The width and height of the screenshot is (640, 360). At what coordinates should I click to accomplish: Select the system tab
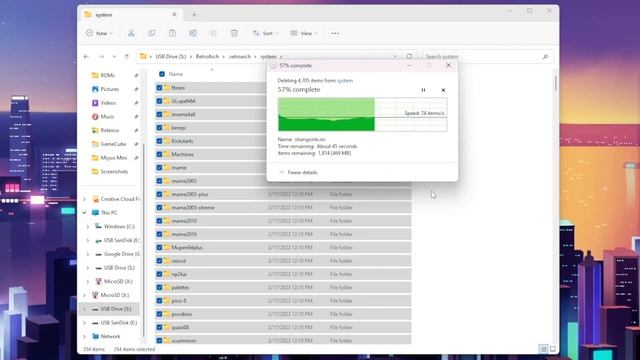(131, 15)
